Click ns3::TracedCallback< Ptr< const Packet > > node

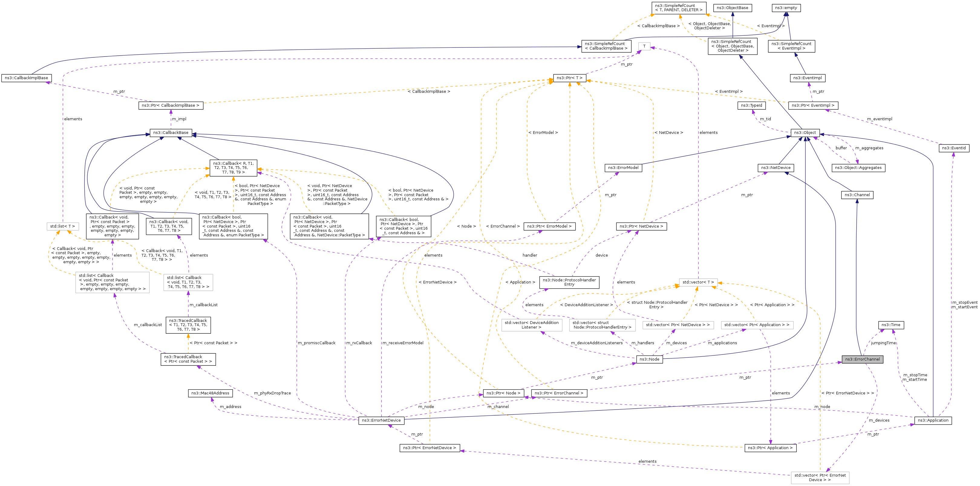[188, 359]
